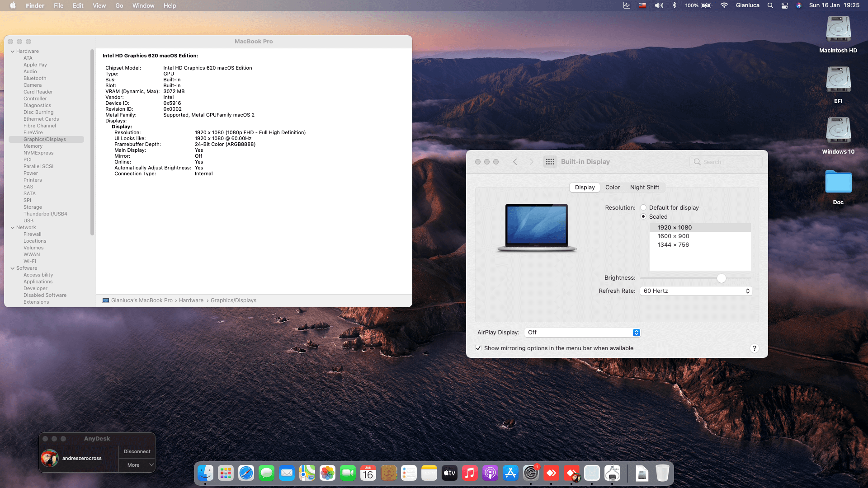Uncheck Show mirroring options in the menu bar
Screen dimensions: 868x488
coord(478,348)
